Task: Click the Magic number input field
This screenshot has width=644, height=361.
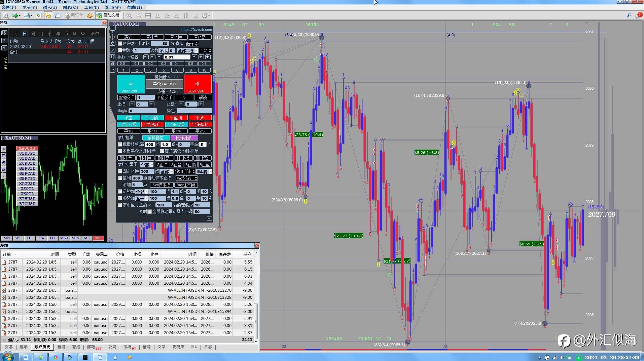Action: click(143, 111)
